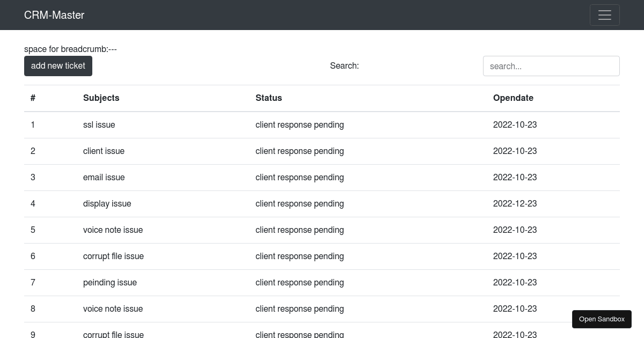Click row number 4 in the table

pos(33,204)
